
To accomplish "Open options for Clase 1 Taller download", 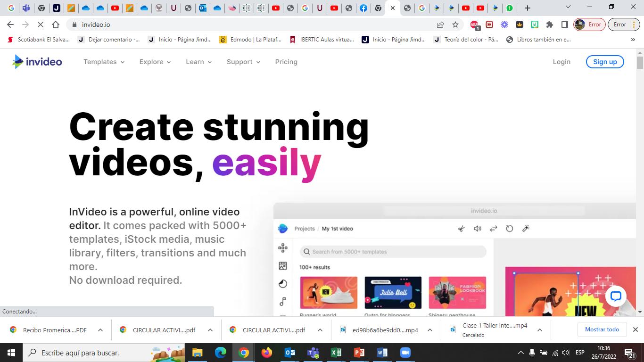I will [x=540, y=330].
